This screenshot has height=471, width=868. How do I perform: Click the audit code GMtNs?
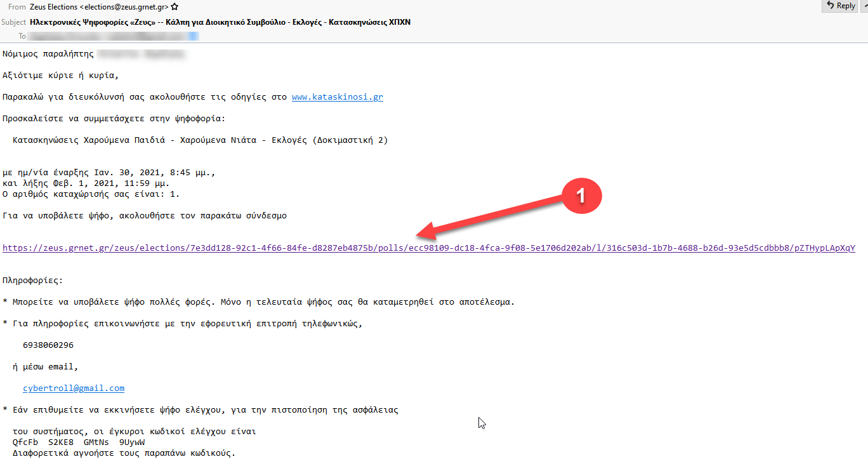tap(96, 442)
